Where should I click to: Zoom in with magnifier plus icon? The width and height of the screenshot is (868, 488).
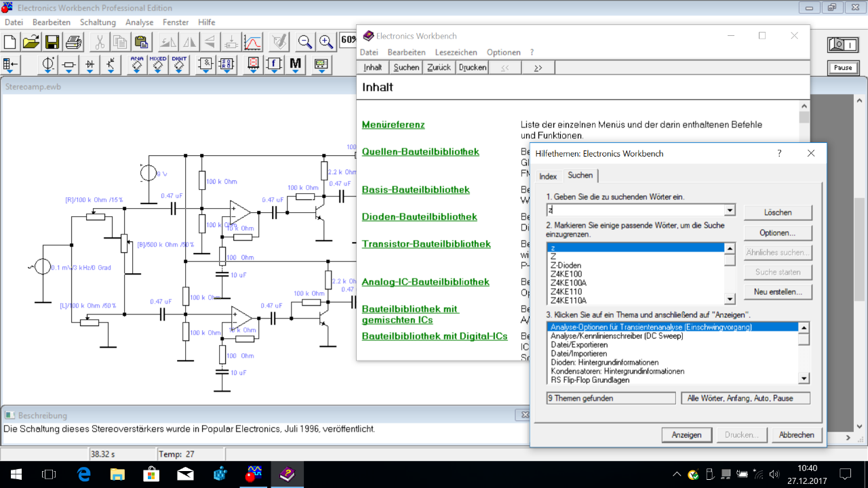coord(326,41)
